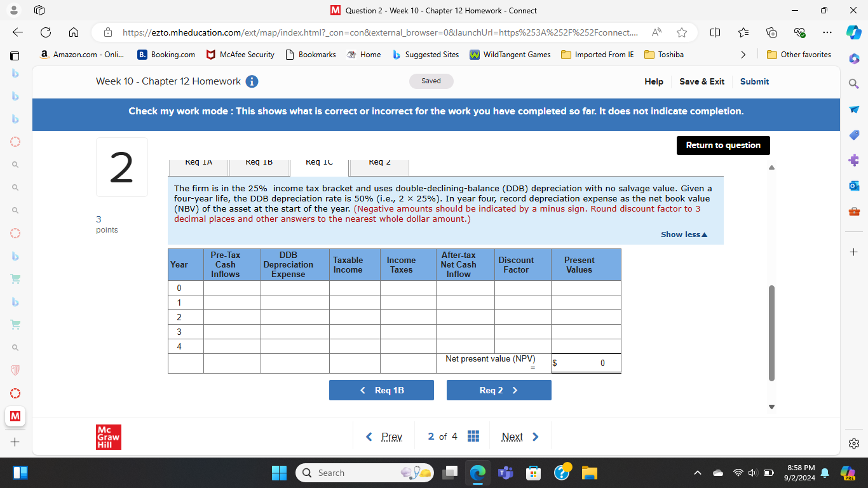868x488 pixels.
Task: Click the grid view icon next to page numbers
Action: click(x=473, y=436)
